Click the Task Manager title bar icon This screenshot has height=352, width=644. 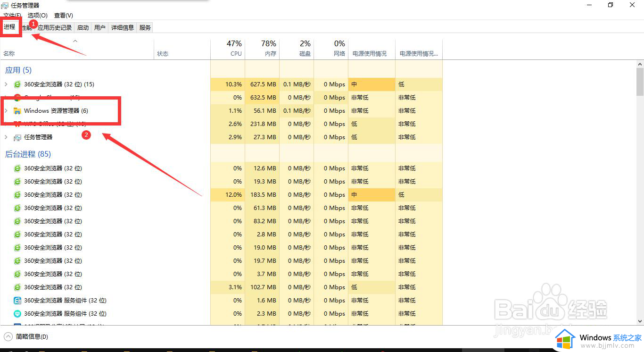(x=5, y=5)
